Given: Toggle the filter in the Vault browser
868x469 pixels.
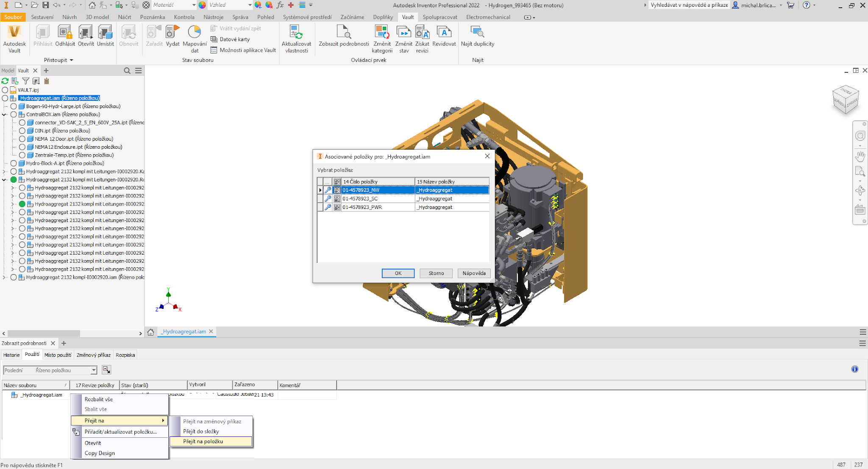Looking at the screenshot, I should pos(25,81).
